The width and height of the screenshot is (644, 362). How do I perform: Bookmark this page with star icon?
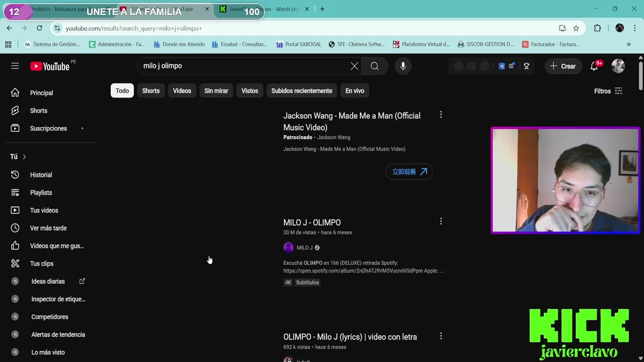pos(576,28)
